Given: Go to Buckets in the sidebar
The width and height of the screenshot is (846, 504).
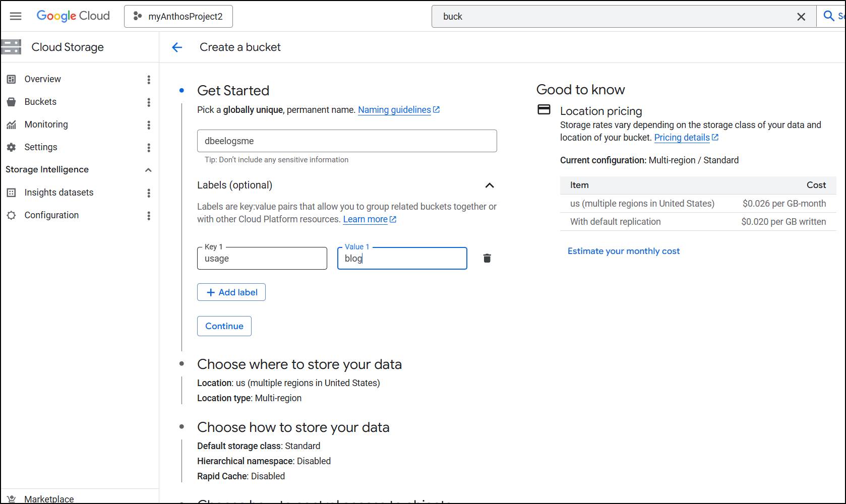Looking at the screenshot, I should click(x=40, y=102).
